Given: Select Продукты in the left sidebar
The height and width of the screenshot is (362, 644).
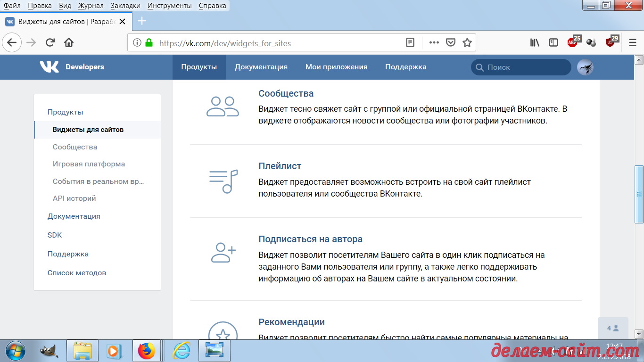Looking at the screenshot, I should coord(66,112).
